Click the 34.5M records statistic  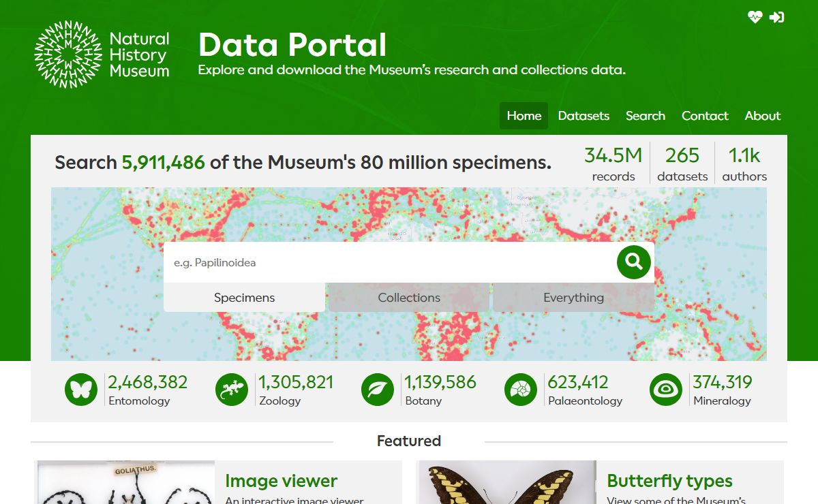(613, 164)
